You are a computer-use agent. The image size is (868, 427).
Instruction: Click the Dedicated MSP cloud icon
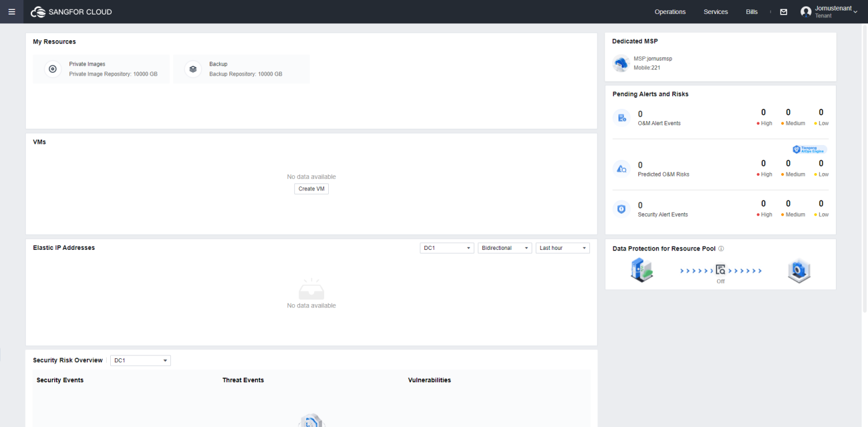(x=621, y=63)
